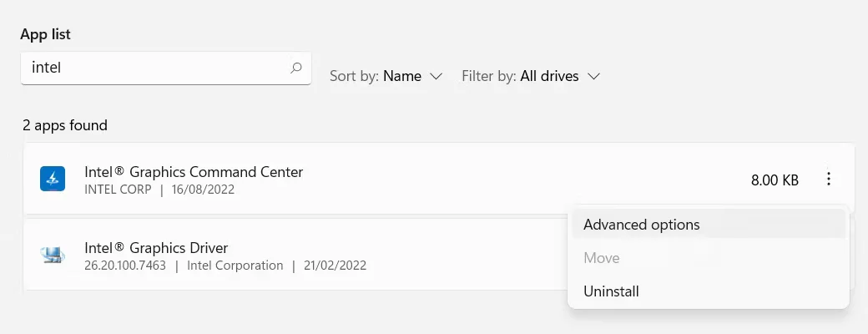Screen dimensions: 868x334
Task: Click the chevron next to Sort by Name
Action: [436, 76]
